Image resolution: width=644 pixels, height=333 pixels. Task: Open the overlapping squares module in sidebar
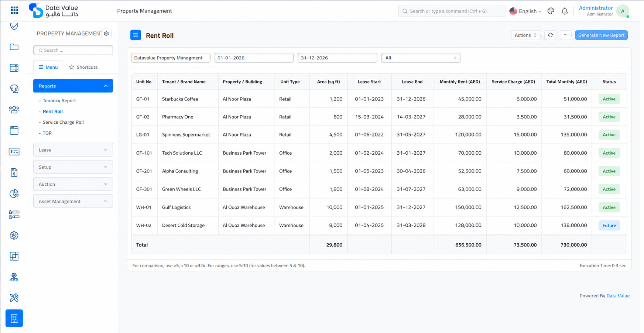tap(14, 256)
